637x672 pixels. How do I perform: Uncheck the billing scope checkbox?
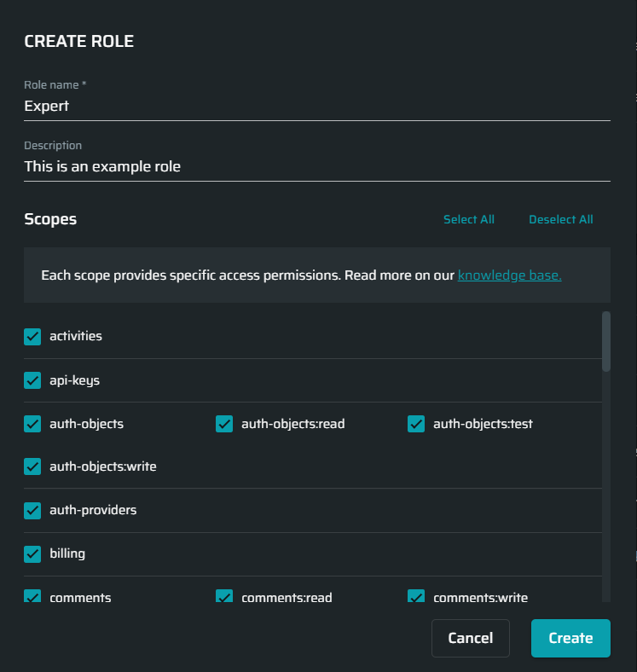pyautogui.click(x=32, y=554)
